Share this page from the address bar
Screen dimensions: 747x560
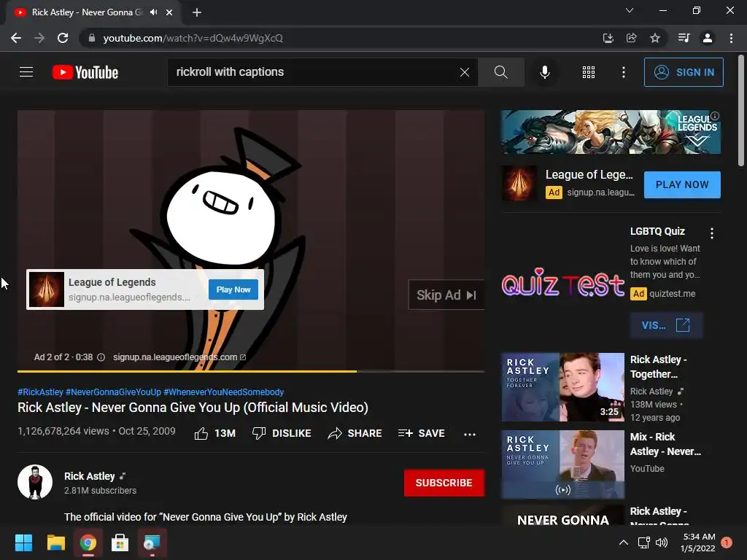[x=631, y=38]
